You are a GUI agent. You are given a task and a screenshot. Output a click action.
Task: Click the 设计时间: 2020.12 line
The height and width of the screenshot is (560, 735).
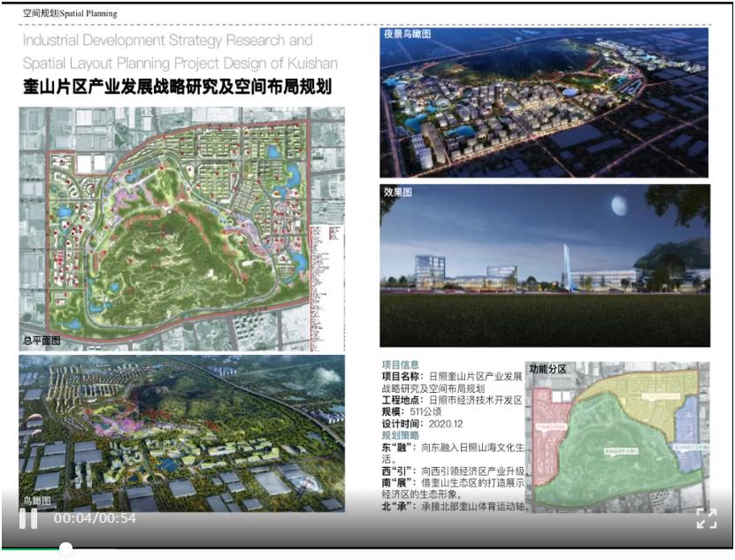pos(423,424)
